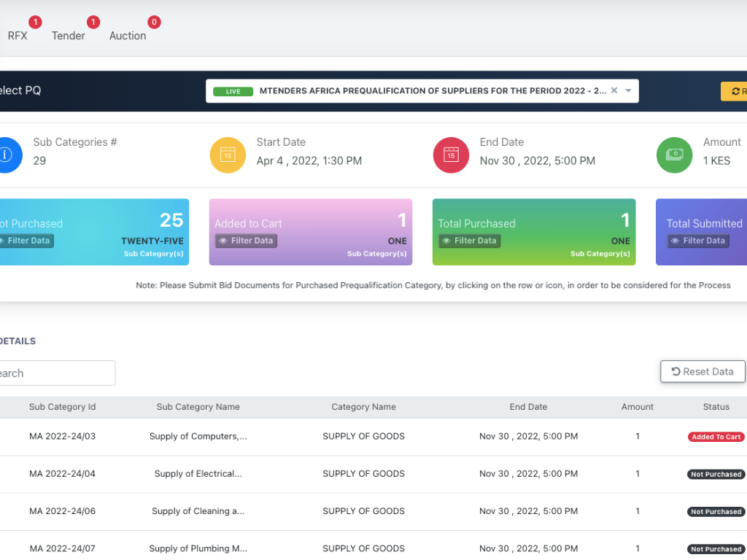Image resolution: width=747 pixels, height=560 pixels.
Task: Filter data for Total Purchased
Action: 469,241
